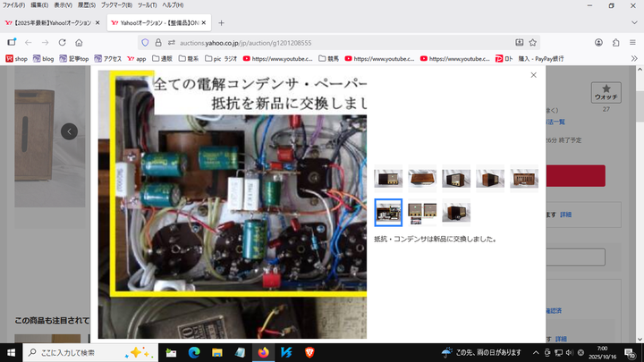Click the star ウォッチ watchlist button
This screenshot has width=644, height=362.
tap(606, 92)
